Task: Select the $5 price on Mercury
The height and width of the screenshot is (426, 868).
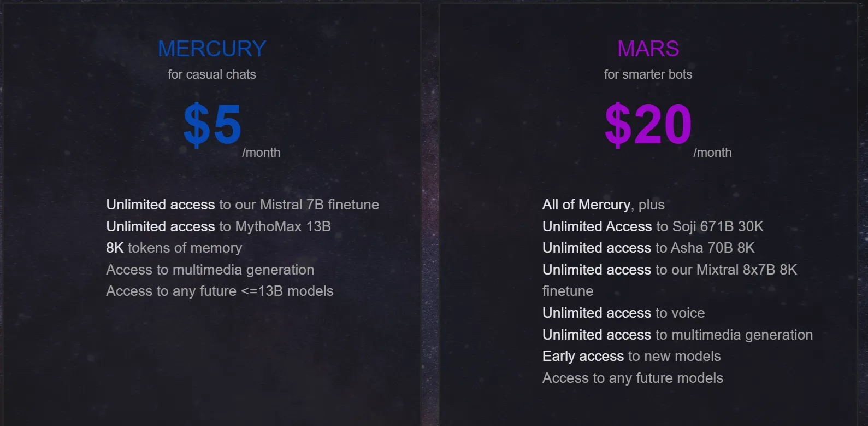Action: pyautogui.click(x=212, y=125)
